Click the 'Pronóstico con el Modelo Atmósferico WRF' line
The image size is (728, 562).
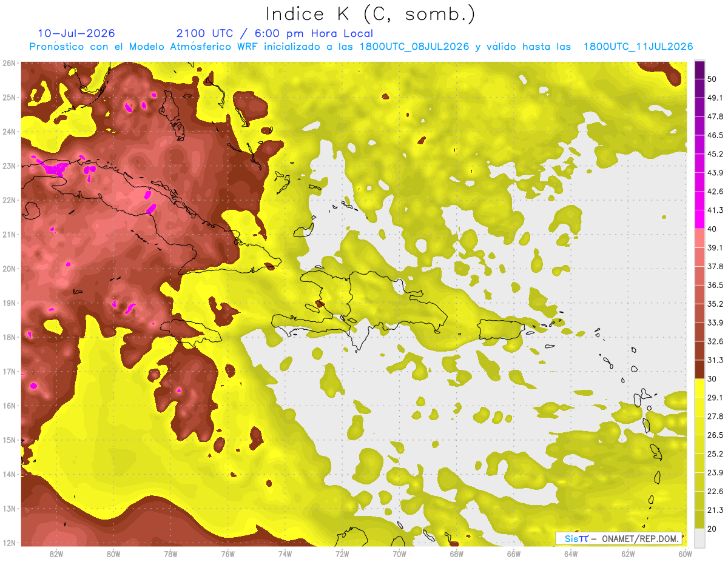click(361, 47)
